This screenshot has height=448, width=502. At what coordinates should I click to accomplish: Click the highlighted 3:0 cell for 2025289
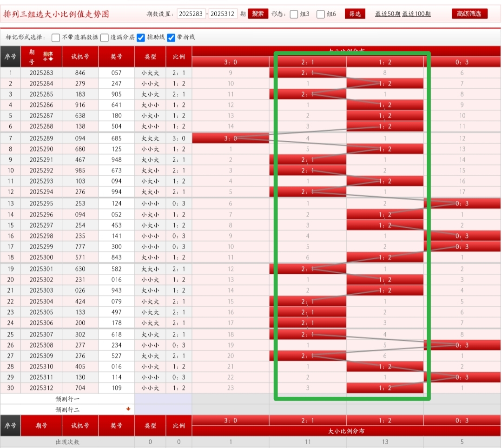[x=230, y=138]
